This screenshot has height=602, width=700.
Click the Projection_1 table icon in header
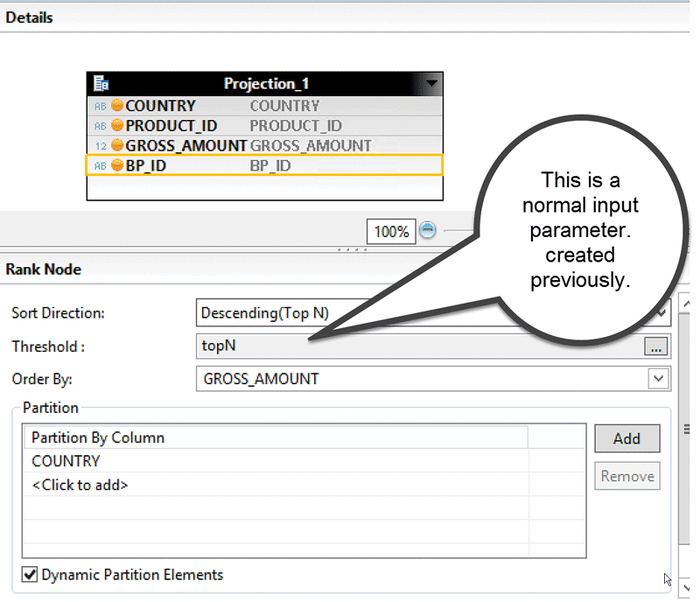coord(101,84)
